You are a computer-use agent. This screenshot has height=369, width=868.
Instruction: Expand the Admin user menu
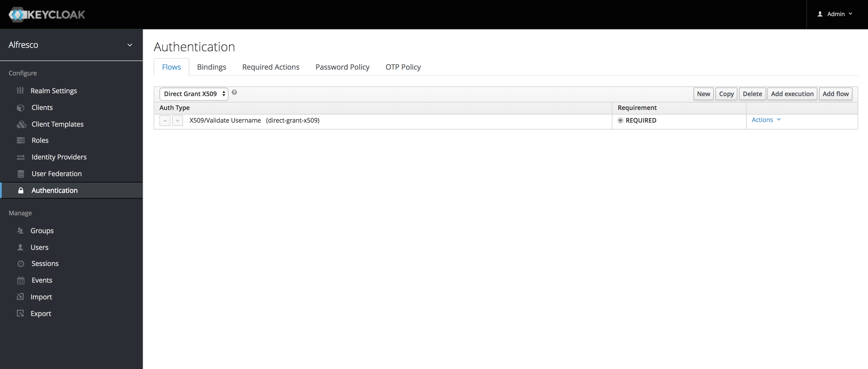coord(836,14)
